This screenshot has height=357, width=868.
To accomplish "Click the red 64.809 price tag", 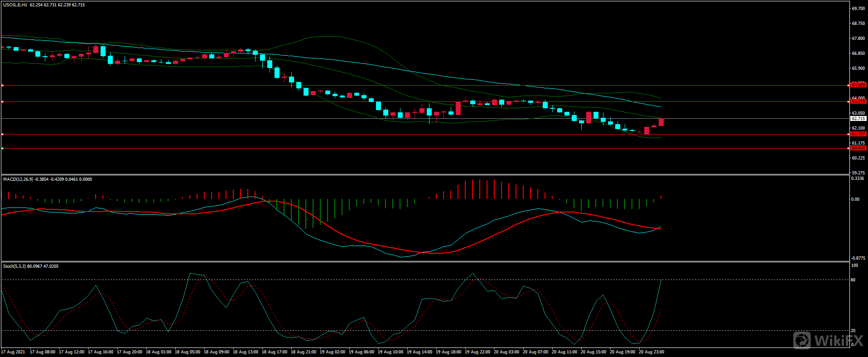I will 858,85.
